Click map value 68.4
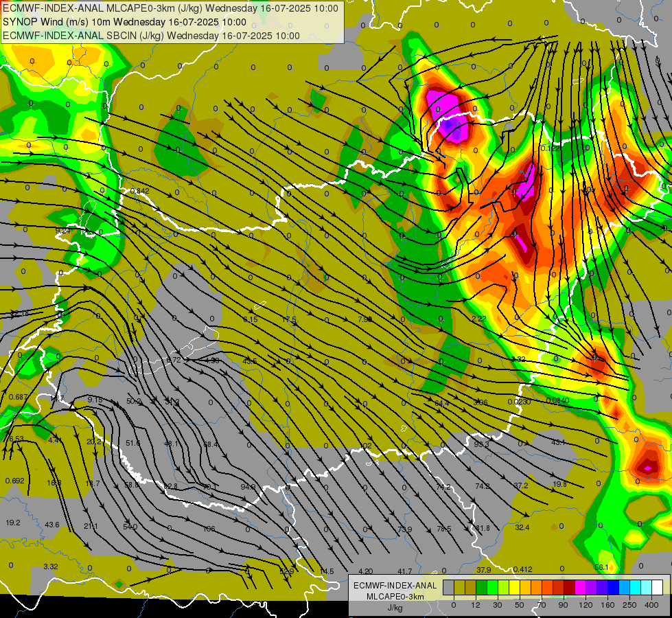 click(211, 445)
